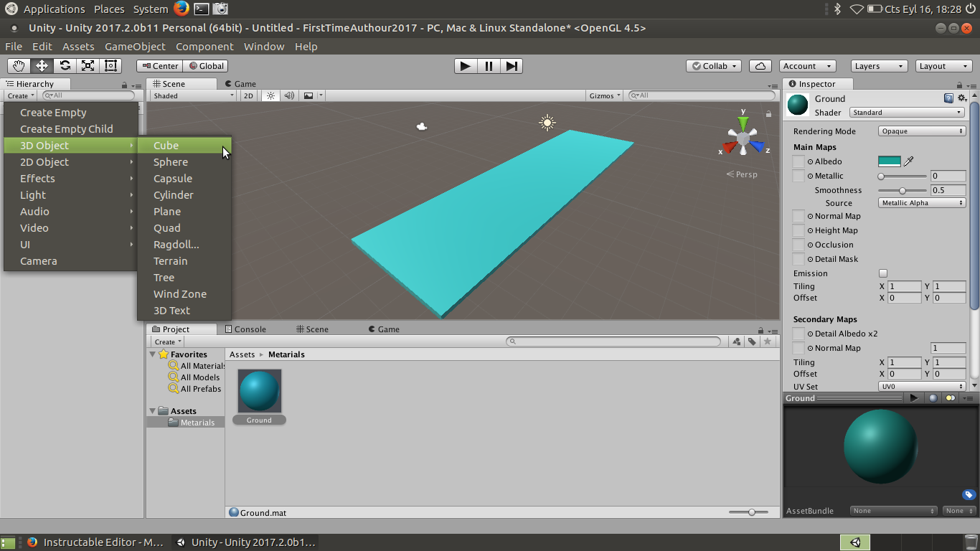Open the Account button
Screen dimensions: 980x551
[x=807, y=66]
